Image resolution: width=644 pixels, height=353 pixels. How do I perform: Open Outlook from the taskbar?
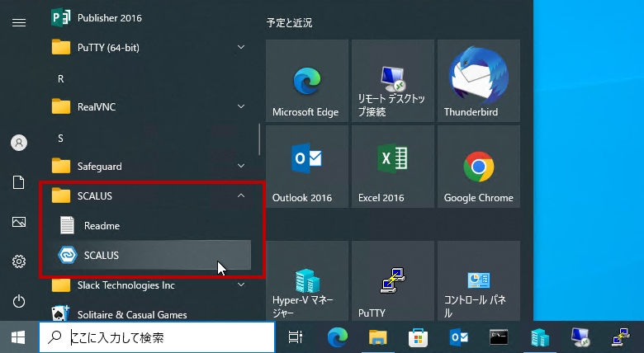(x=458, y=337)
